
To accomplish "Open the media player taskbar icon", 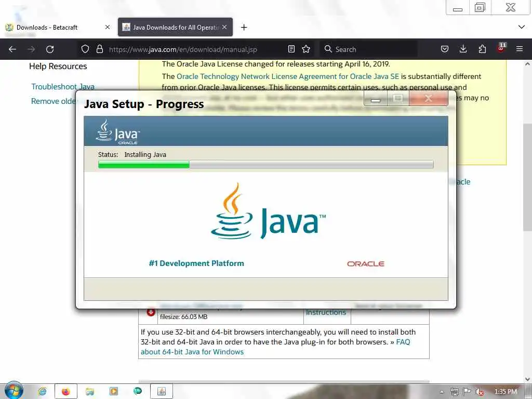I will point(114,391).
